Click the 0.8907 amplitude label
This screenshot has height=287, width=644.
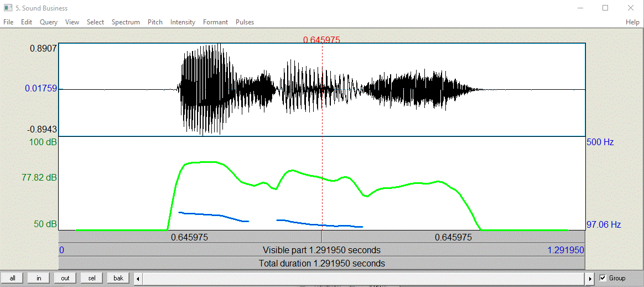click(x=43, y=48)
